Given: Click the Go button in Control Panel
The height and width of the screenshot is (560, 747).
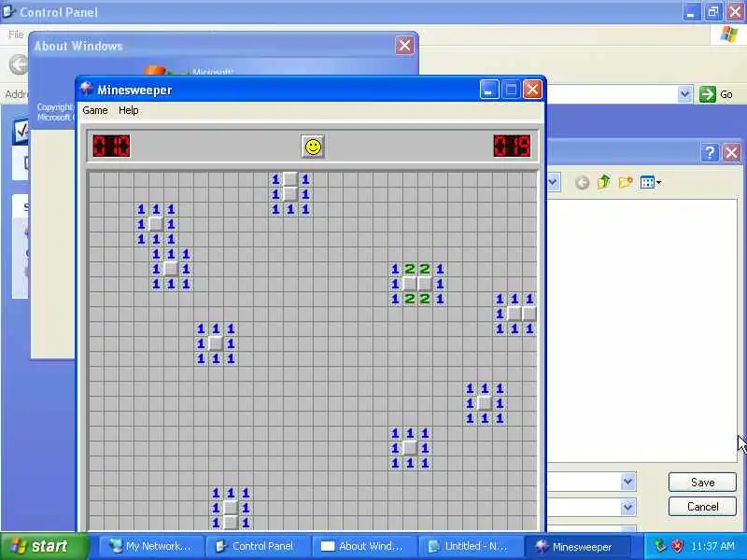Looking at the screenshot, I should [x=716, y=94].
